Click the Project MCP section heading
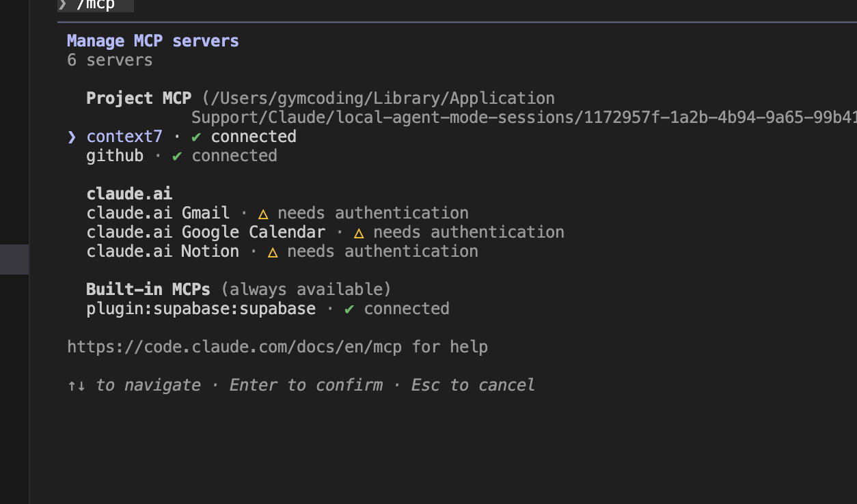 (x=139, y=98)
